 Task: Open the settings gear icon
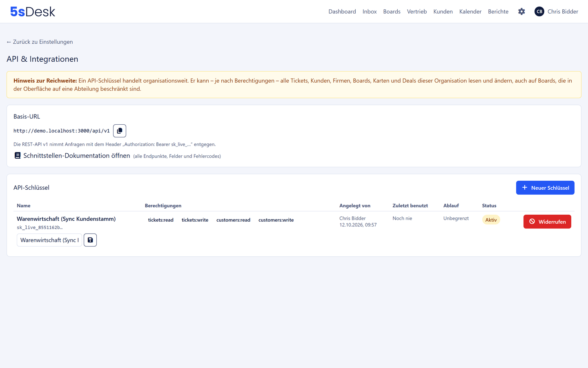[521, 11]
